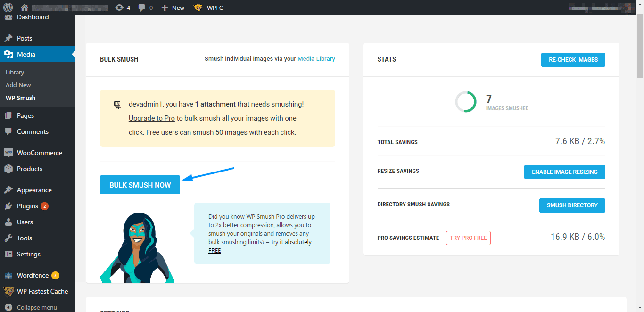Click the Comments icon in sidebar
Viewport: 644px width, 312px height.
[8, 131]
